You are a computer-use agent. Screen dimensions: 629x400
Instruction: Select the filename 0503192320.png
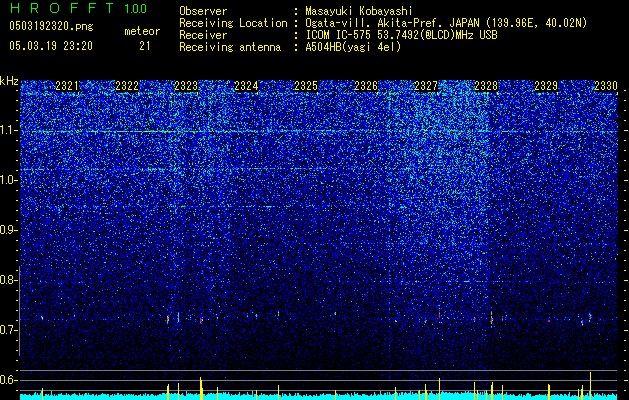51,26
